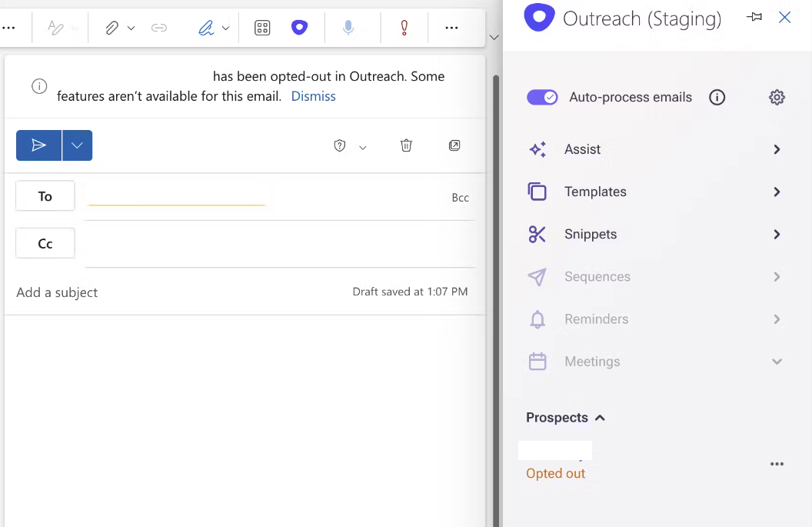Open the apps grid icon

[262, 27]
